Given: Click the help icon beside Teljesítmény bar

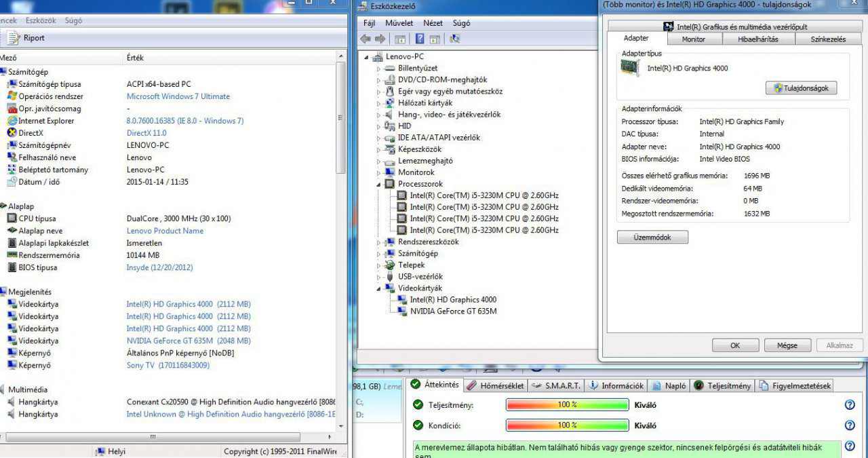Looking at the screenshot, I should [850, 405].
